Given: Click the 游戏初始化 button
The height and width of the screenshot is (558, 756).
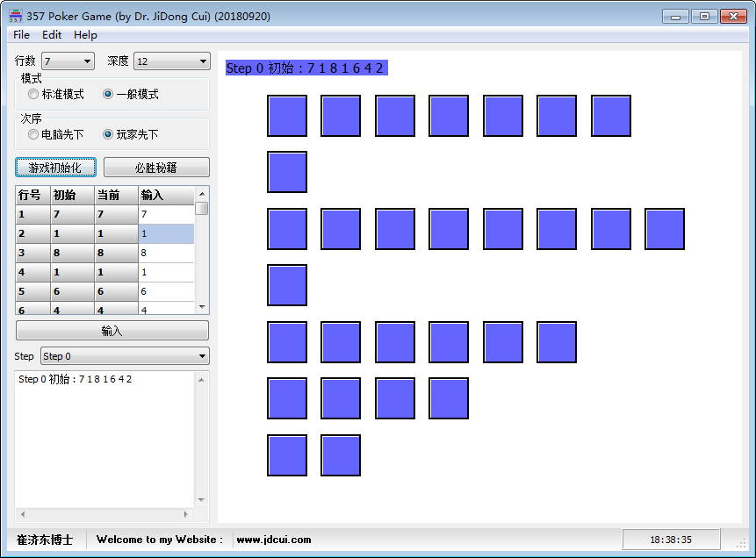Looking at the screenshot, I should pyautogui.click(x=55, y=168).
